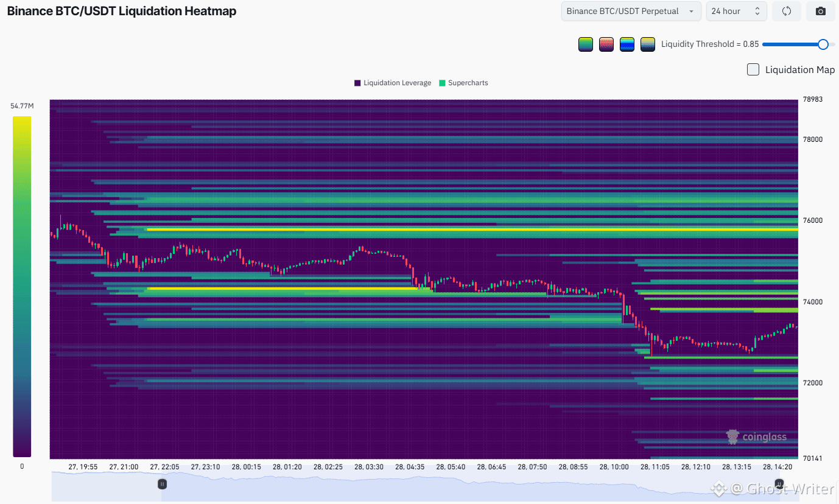This screenshot has width=839, height=504.
Task: Click the 28, 11:05 time axis label
Action: pyautogui.click(x=655, y=467)
